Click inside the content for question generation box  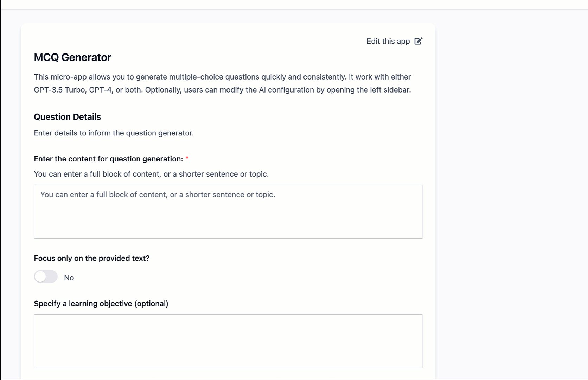coord(228,211)
